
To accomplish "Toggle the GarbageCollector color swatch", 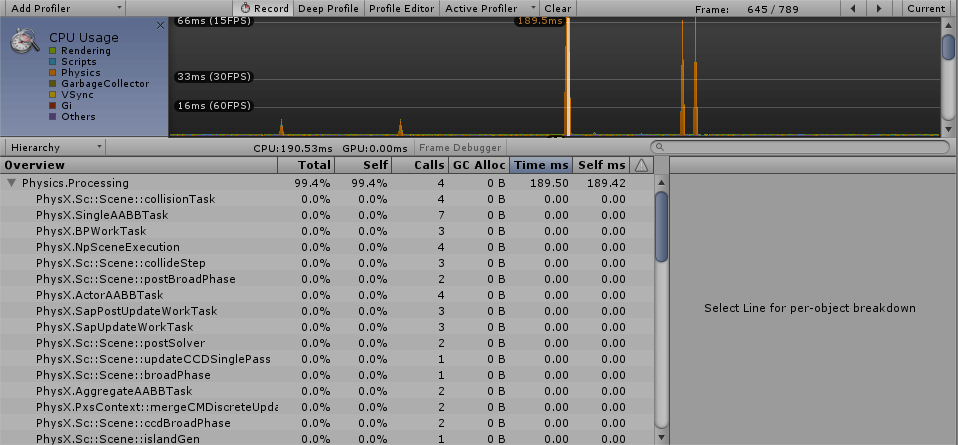I will point(53,84).
